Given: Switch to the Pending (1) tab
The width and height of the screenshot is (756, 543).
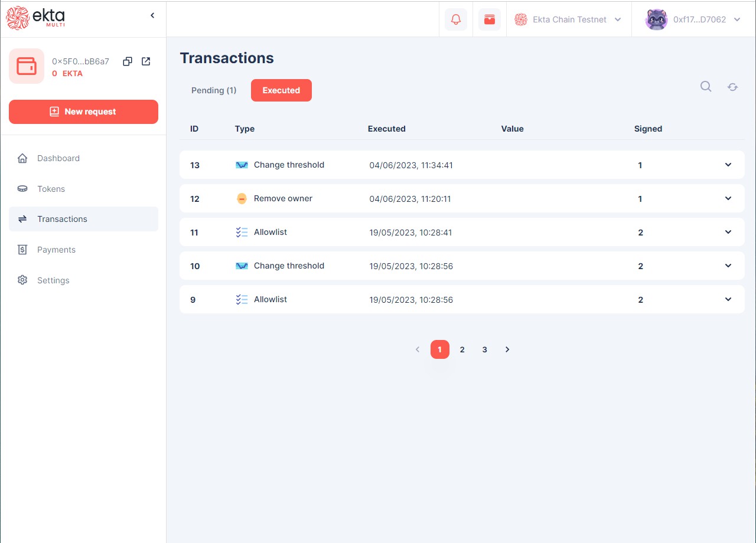Looking at the screenshot, I should (214, 90).
